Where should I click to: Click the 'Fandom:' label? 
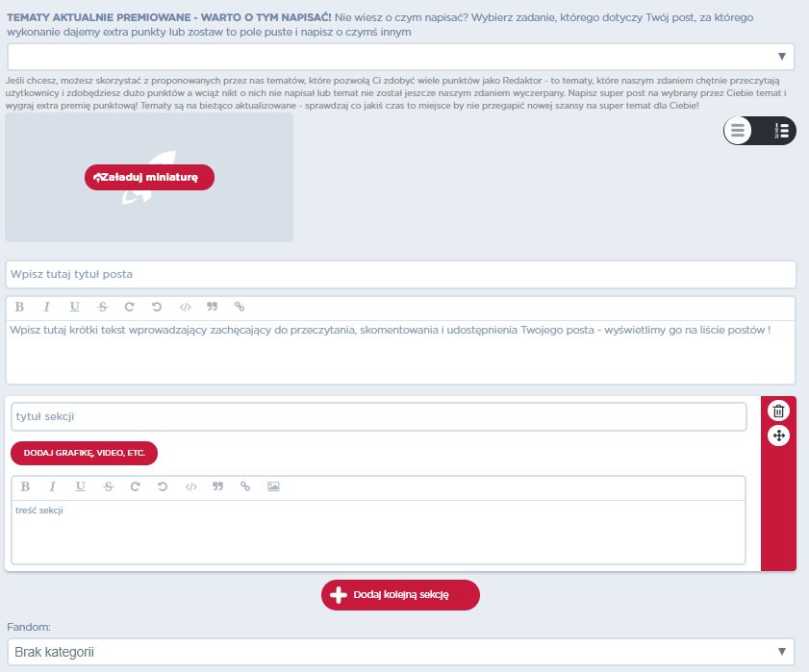tap(29, 627)
